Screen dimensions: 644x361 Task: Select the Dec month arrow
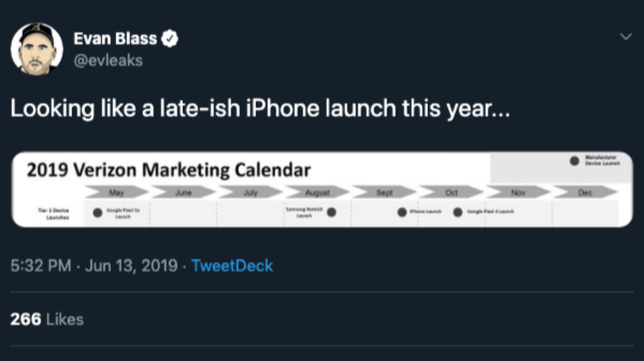[585, 192]
